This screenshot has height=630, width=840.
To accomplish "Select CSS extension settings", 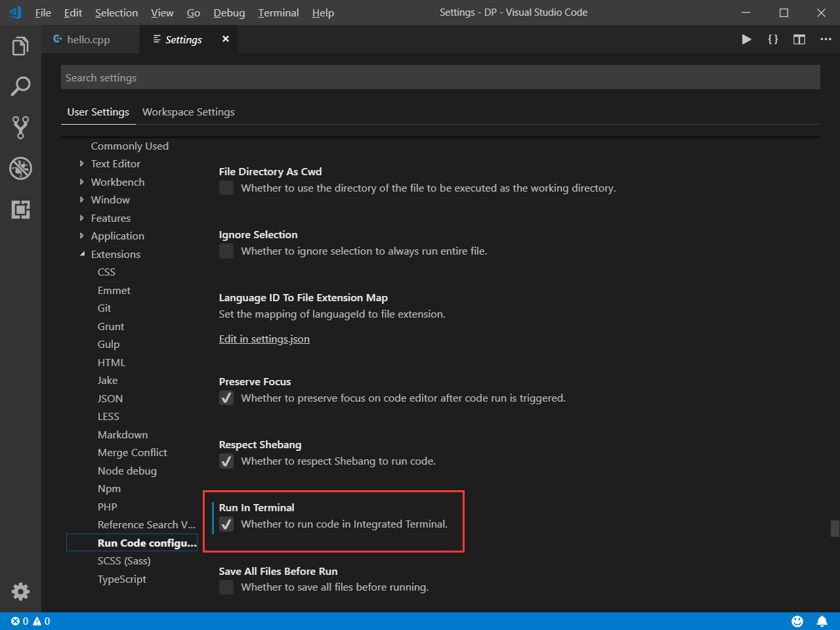I will [x=106, y=272].
